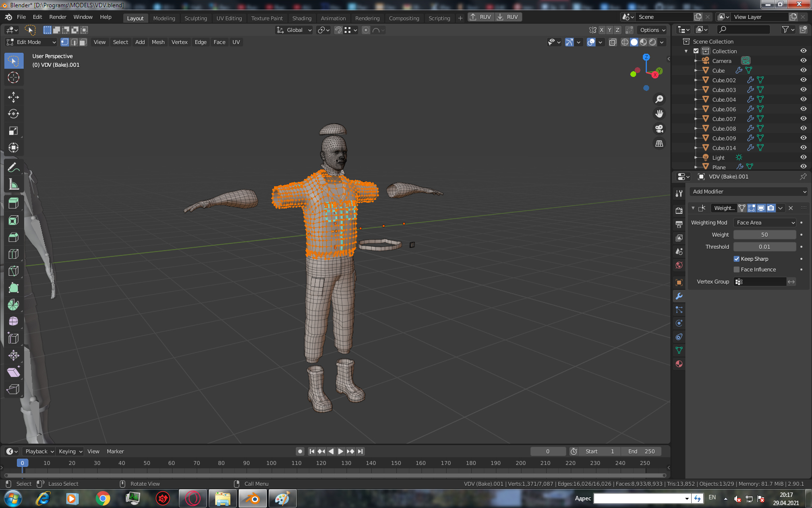Activate the Move tool
Viewport: 812px width, 508px height.
click(14, 97)
